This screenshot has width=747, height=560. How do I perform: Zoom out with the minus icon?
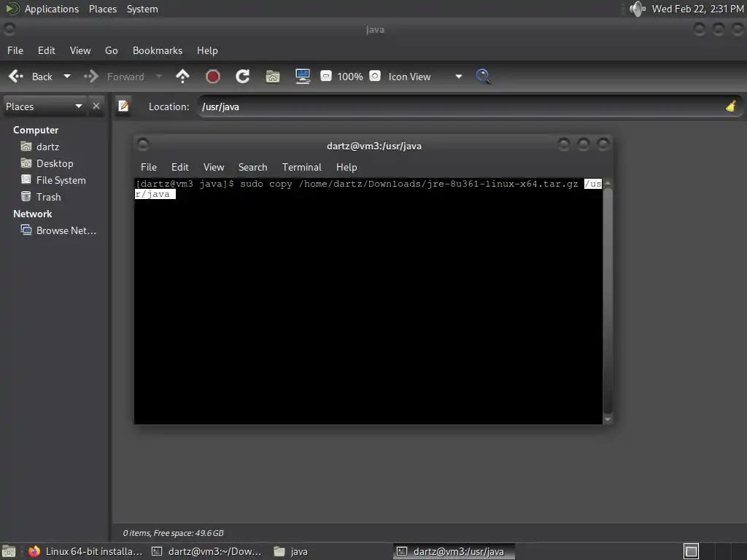click(326, 76)
